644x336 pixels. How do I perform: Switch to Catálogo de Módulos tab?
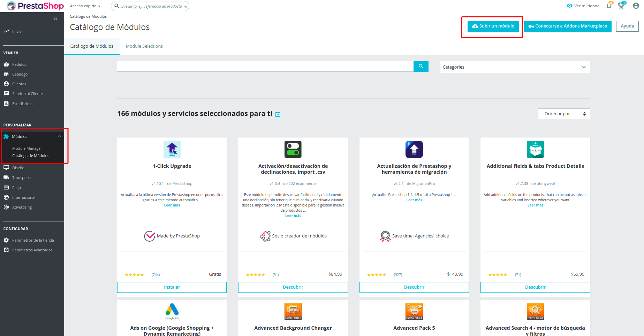[x=92, y=46]
